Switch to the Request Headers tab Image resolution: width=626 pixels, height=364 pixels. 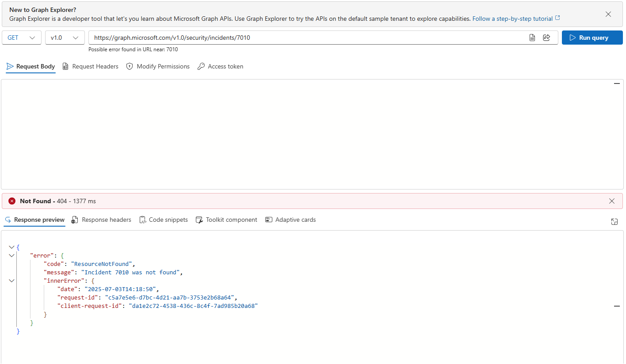(x=91, y=66)
